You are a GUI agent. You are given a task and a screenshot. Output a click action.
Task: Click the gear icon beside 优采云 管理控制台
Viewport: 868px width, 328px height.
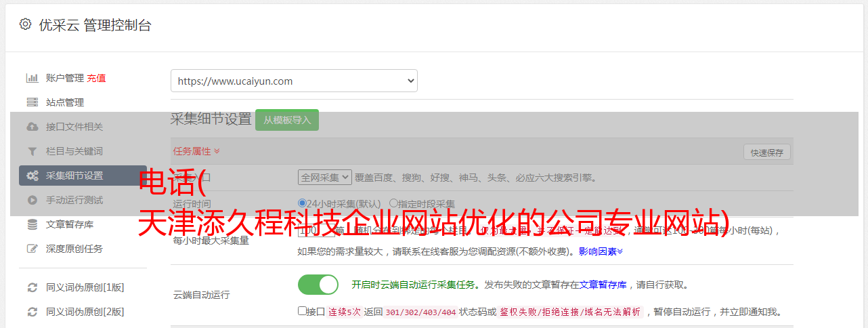25,24
